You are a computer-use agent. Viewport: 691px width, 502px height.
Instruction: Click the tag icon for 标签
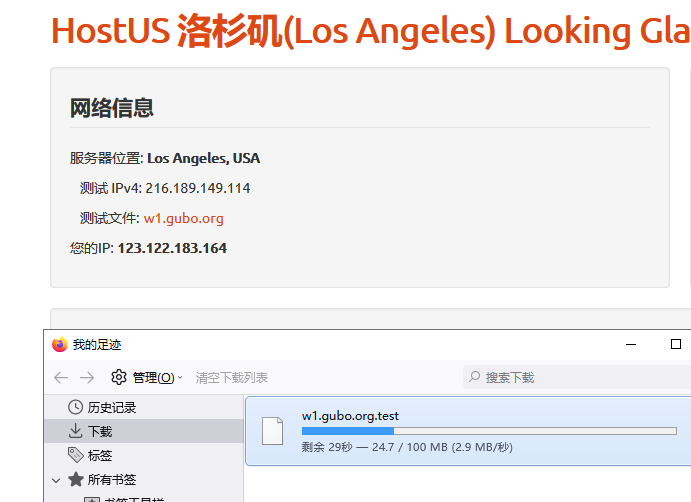point(75,455)
